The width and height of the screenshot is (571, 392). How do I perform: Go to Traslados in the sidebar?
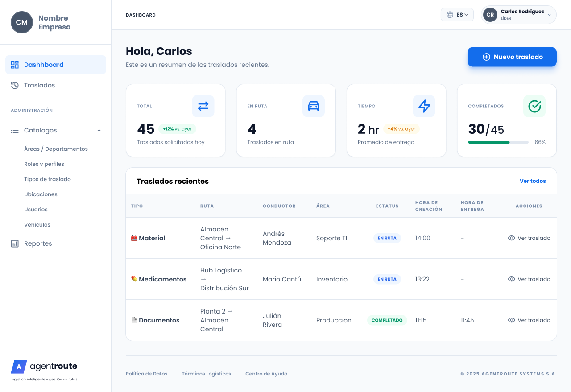[x=56, y=85]
